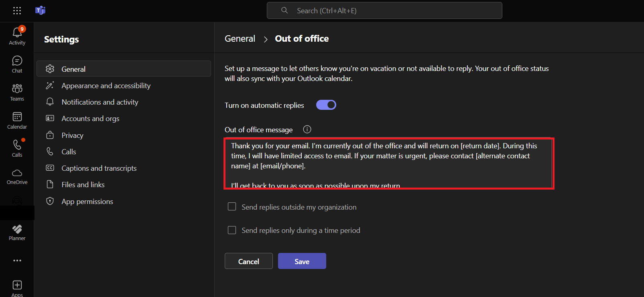This screenshot has width=644, height=297.
Task: Focus the Search (Ctrl+Alt+E) box
Action: (384, 10)
